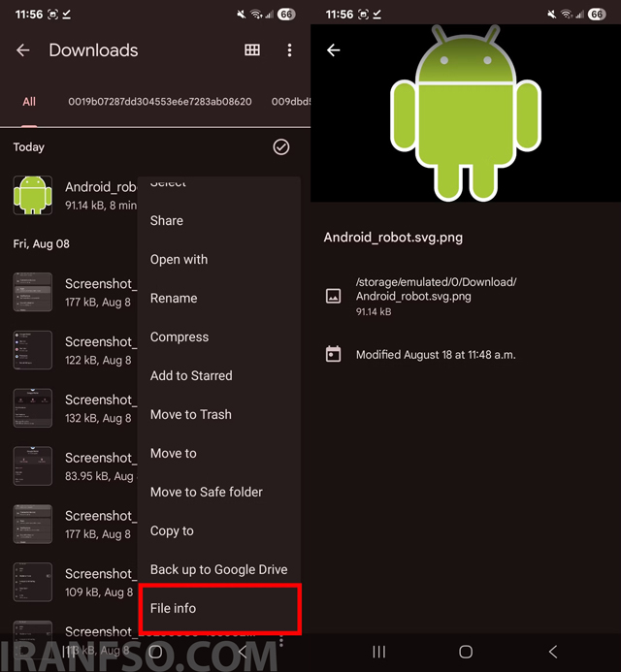Tap the Android robot preview image
Screen dimensions: 621x672
pos(466,112)
